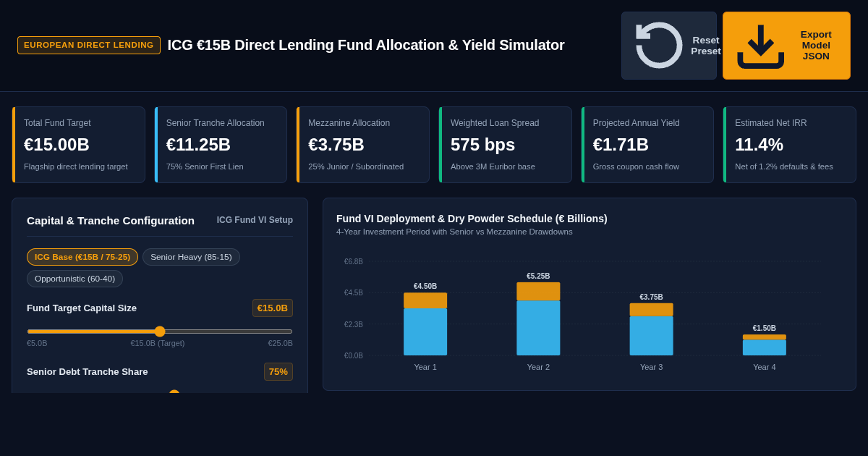Click the Year 3 mezzanine orange bar segment
The image size is (868, 456).
pos(651,310)
